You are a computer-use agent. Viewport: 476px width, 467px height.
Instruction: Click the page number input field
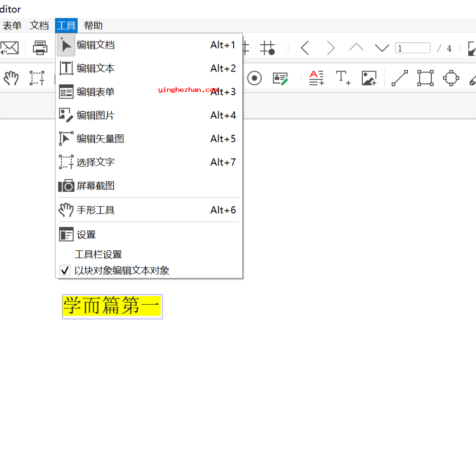point(413,48)
